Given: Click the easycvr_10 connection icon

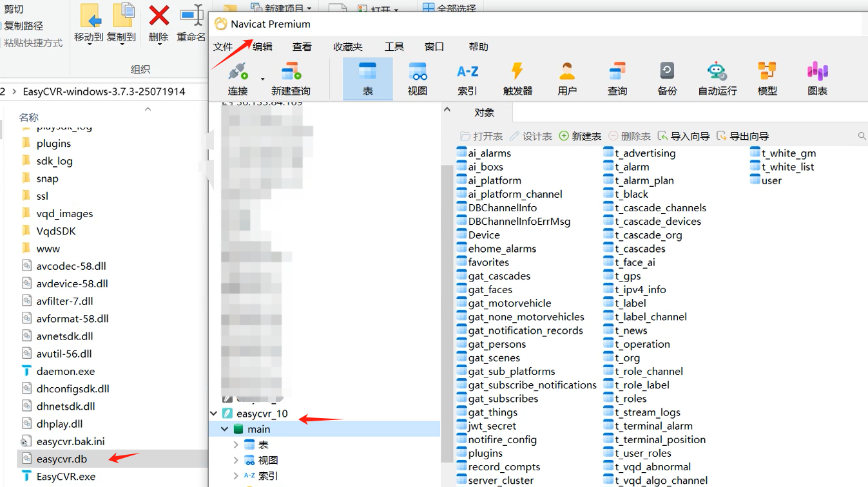Looking at the screenshot, I should tap(227, 414).
